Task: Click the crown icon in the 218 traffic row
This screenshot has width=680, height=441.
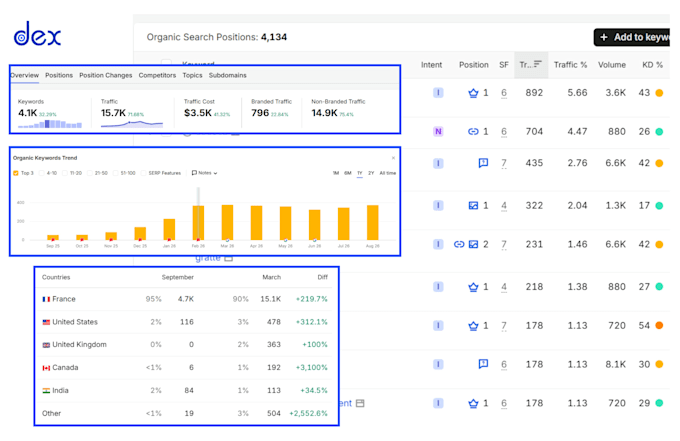Action: pyautogui.click(x=473, y=287)
